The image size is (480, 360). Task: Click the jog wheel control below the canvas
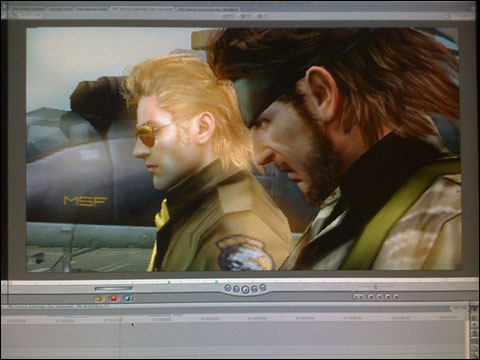pos(376,286)
